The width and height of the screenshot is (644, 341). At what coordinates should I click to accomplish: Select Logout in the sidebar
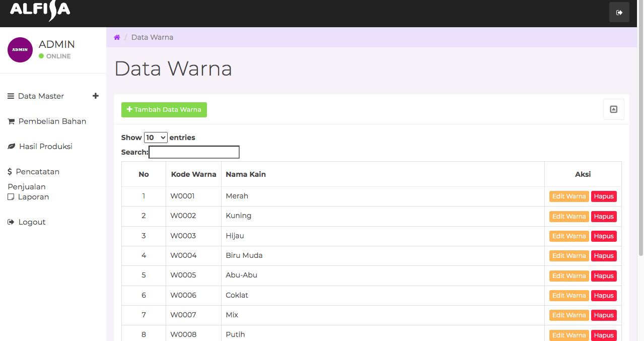pos(32,222)
